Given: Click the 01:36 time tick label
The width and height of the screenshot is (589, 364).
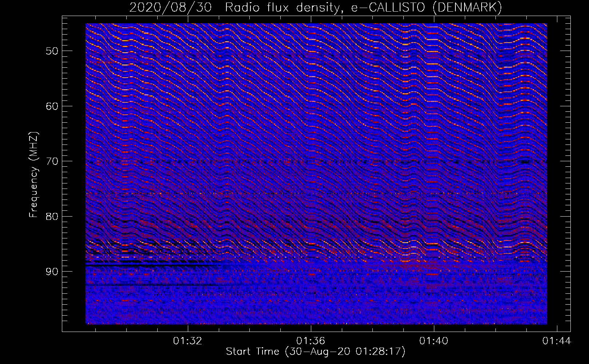Looking at the screenshot, I should tap(311, 341).
